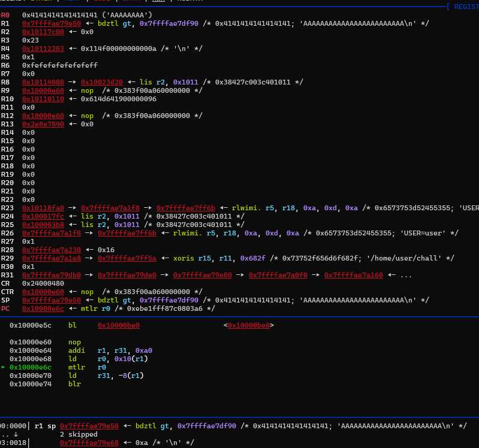Open R2 address 0x10117c00
Image resolution: width=479 pixels, height=448 pixels.
(43, 32)
